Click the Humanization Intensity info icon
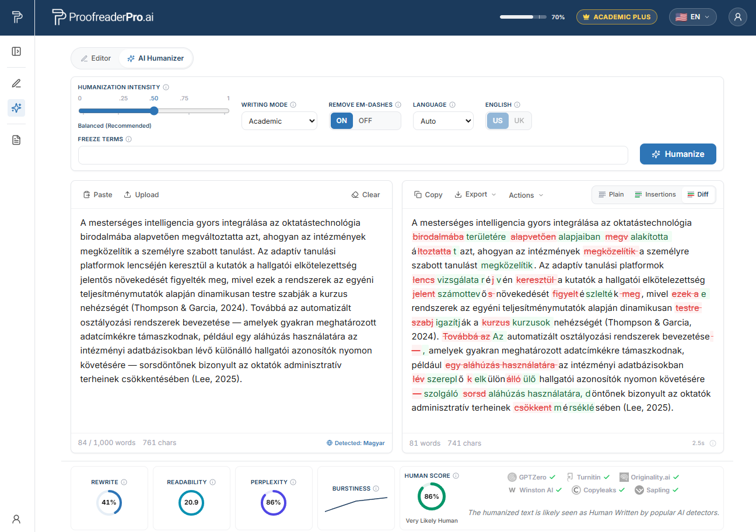 (166, 87)
